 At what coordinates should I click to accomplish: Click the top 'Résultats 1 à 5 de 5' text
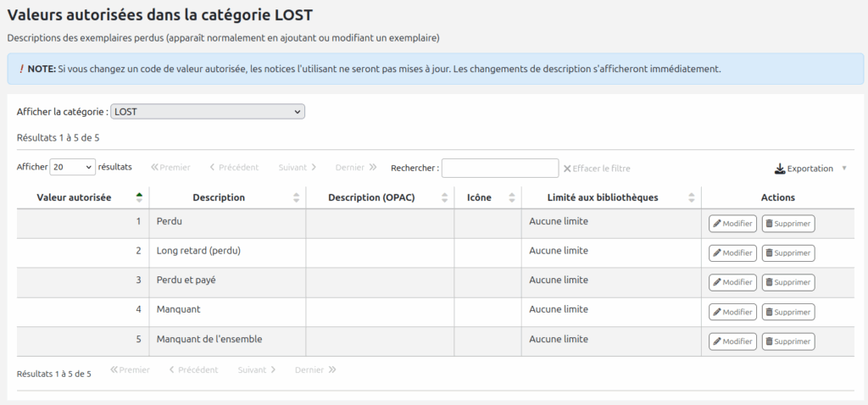(x=58, y=137)
